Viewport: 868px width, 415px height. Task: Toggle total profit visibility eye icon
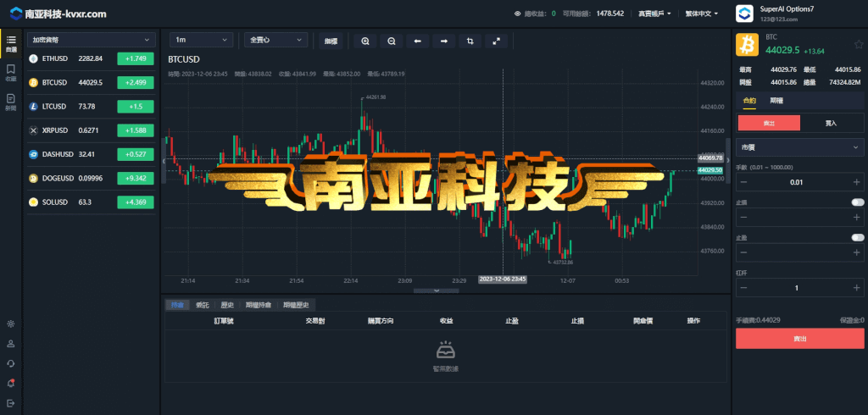pyautogui.click(x=518, y=14)
